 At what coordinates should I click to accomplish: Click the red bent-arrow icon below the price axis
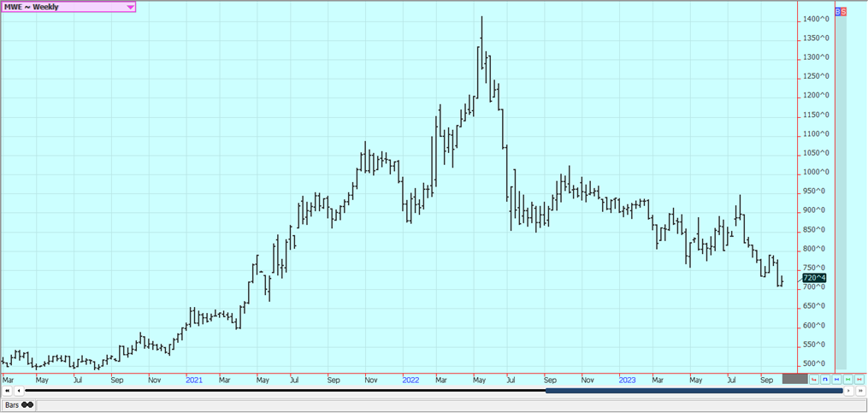click(814, 380)
